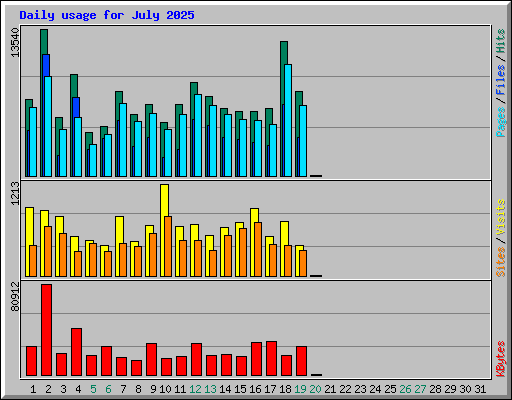Select the 80912 KBytes axis value
The image size is (512, 400).
(15, 296)
